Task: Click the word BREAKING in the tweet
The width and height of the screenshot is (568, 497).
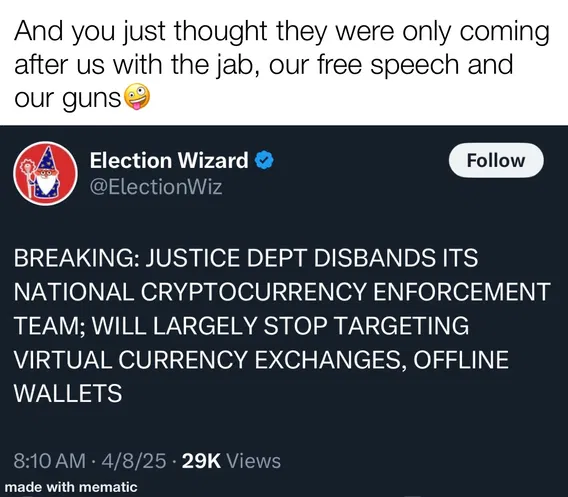Action: click(74, 258)
